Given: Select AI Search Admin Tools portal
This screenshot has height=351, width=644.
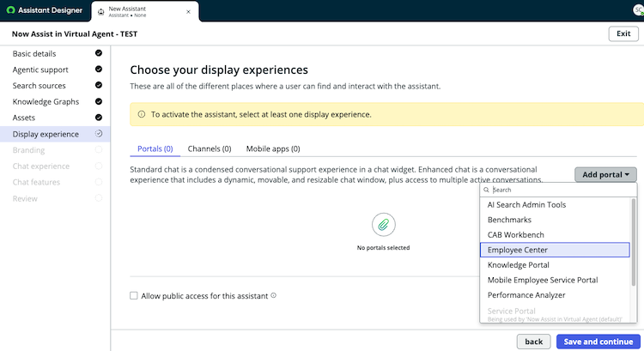Looking at the screenshot, I should (555, 204).
